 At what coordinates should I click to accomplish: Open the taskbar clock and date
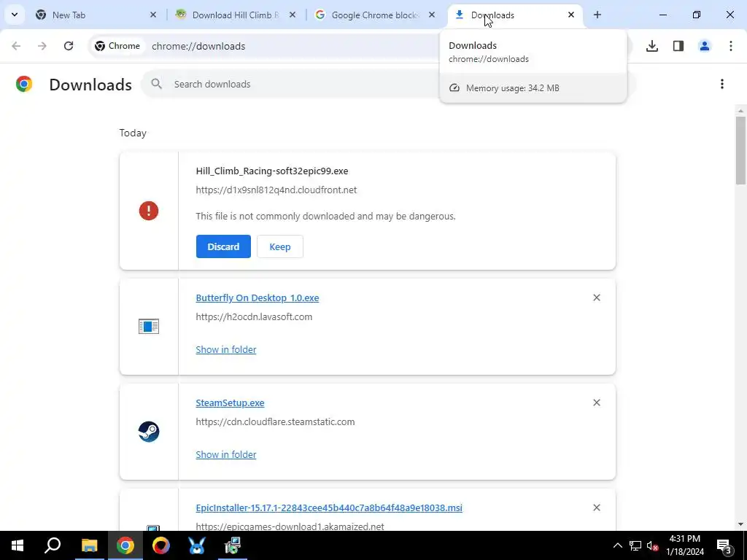pyautogui.click(x=685, y=545)
